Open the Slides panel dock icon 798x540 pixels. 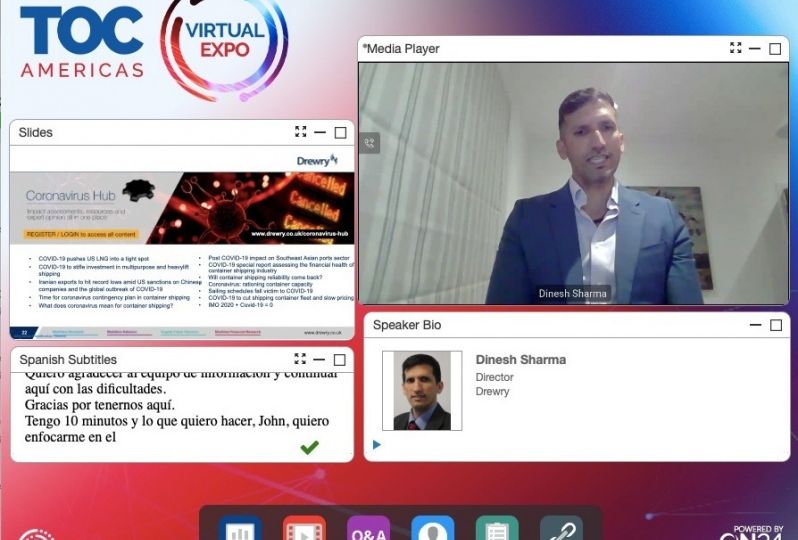(240, 528)
